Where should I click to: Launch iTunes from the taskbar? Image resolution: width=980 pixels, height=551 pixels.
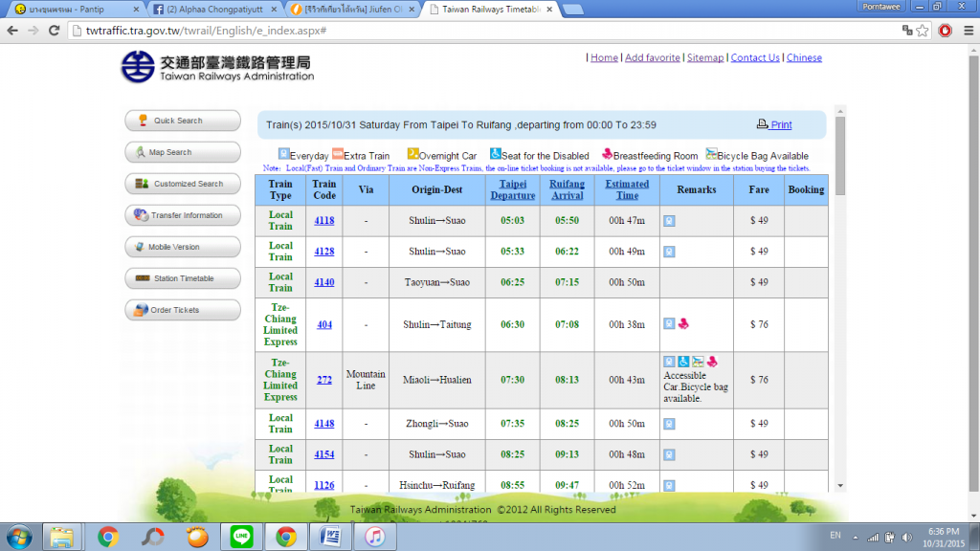click(x=373, y=537)
